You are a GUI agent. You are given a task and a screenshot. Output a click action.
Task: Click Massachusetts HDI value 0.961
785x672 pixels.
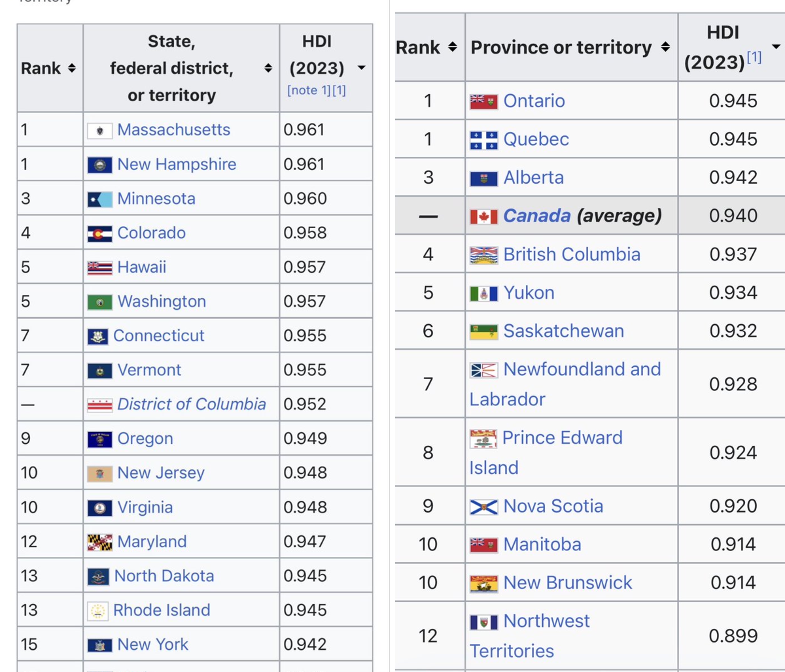[x=304, y=129]
